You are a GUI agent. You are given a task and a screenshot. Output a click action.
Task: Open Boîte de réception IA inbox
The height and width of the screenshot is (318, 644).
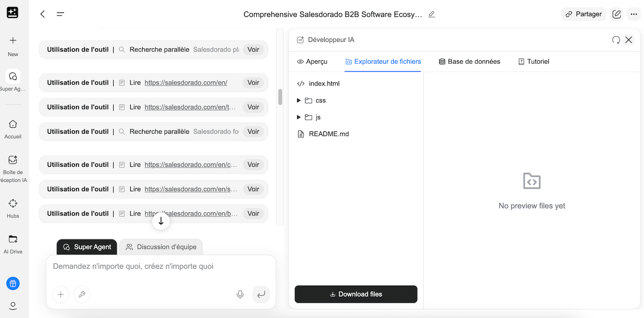click(x=13, y=160)
